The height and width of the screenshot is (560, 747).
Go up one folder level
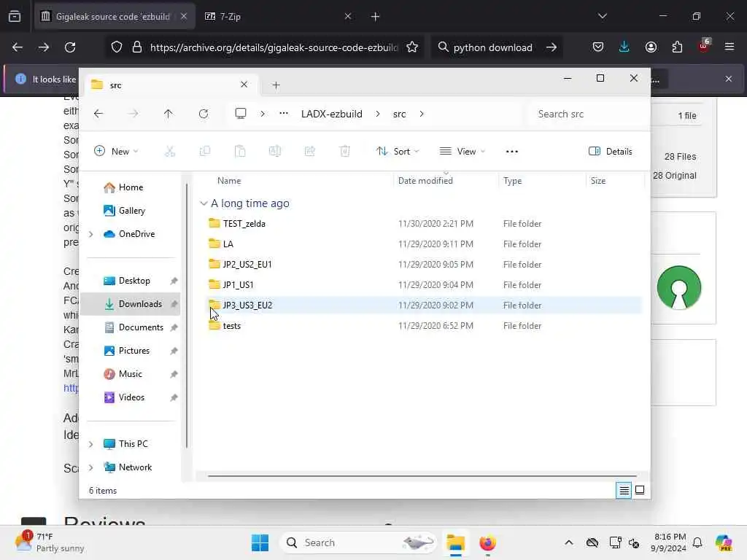pyautogui.click(x=169, y=114)
